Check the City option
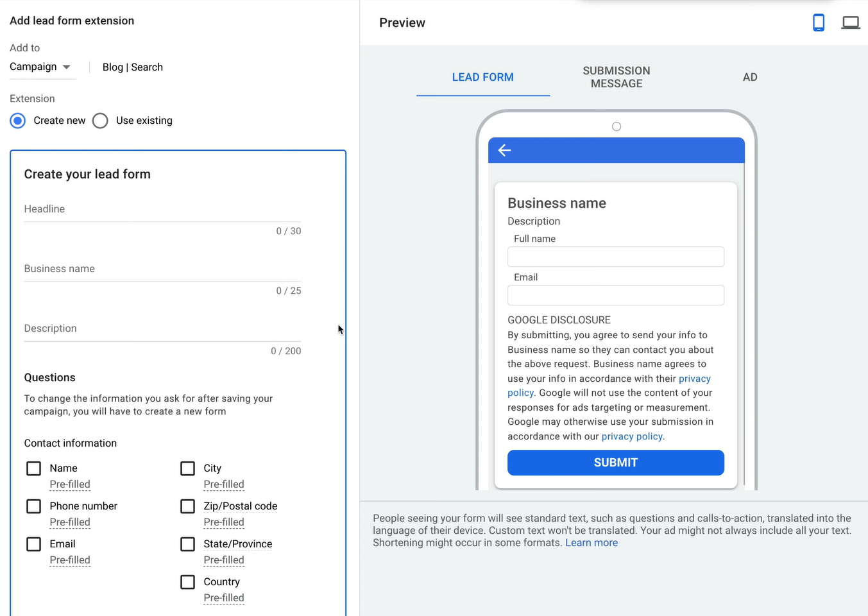Viewport: 868px width, 616px height. pos(187,468)
